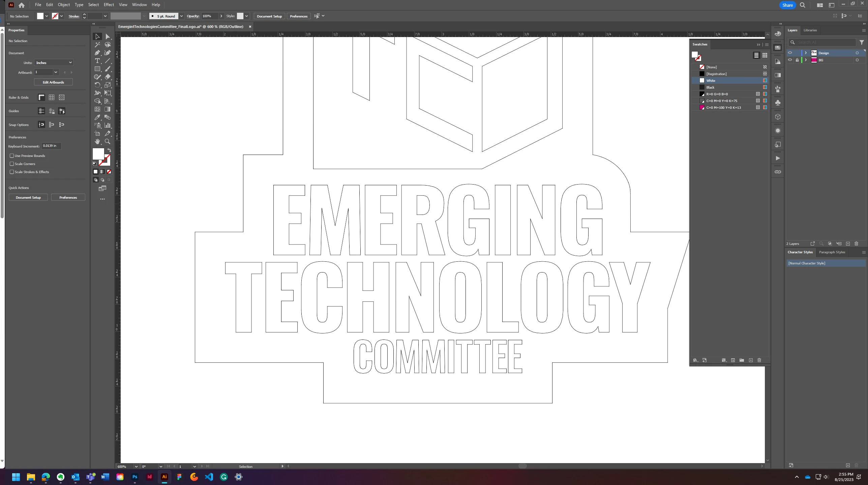Open the zoom level 600% dropdown

tap(136, 466)
